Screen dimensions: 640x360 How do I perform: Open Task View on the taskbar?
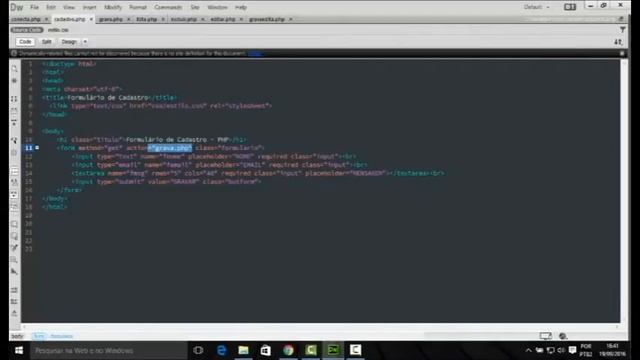click(x=198, y=350)
